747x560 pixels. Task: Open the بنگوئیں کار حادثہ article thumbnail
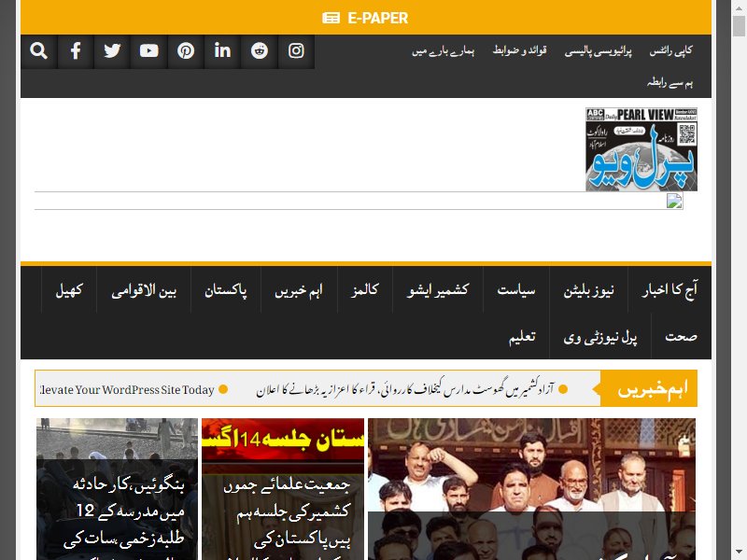(x=118, y=489)
